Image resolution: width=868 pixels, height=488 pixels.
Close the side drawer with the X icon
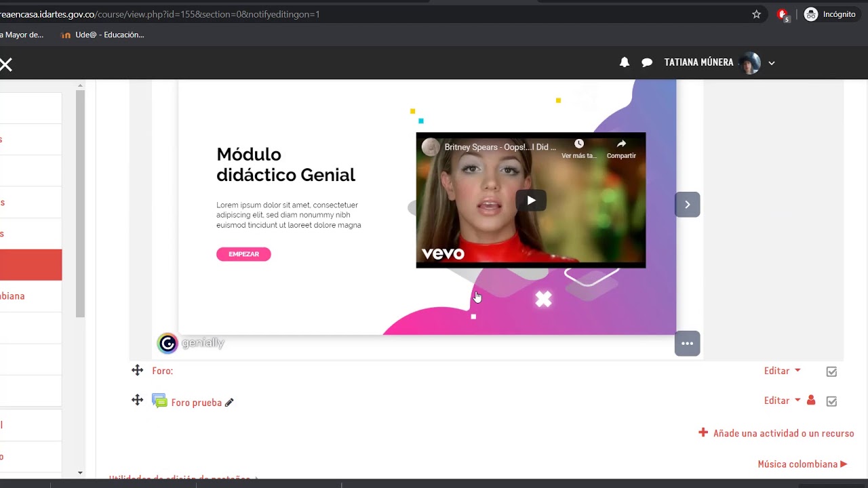coord(6,64)
